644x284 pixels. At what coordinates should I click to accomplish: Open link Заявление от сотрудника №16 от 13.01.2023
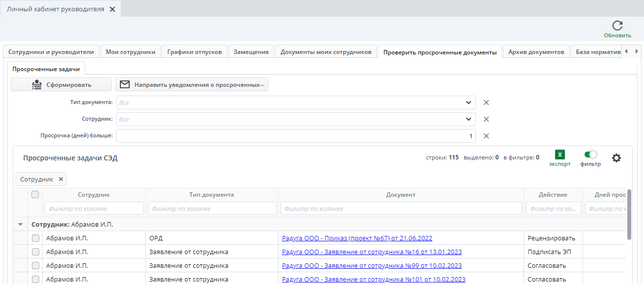pos(372,252)
